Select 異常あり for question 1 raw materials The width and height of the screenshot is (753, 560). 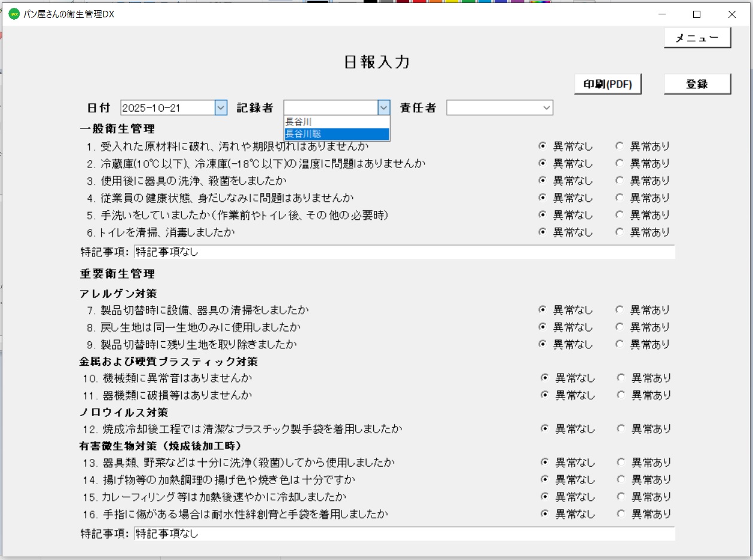(x=620, y=146)
